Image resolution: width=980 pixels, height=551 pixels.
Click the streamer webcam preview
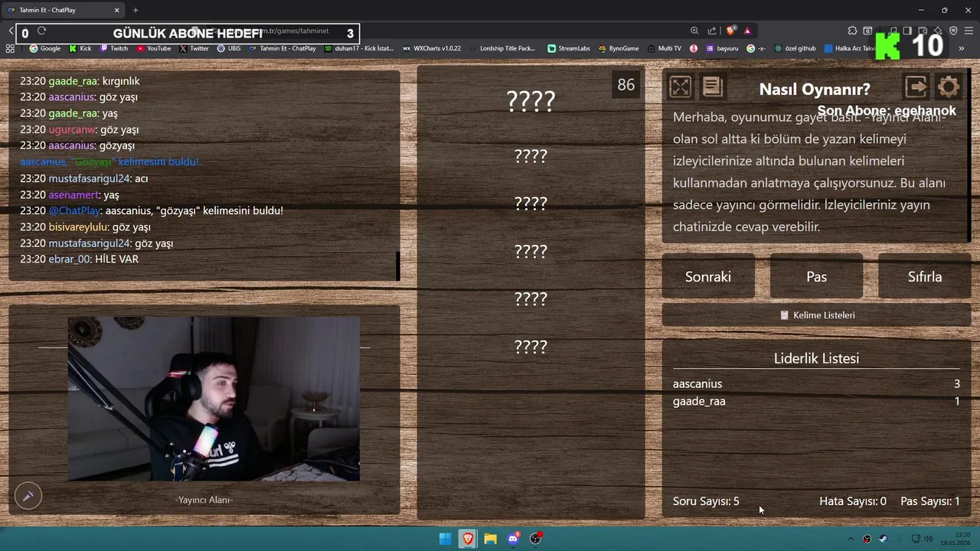pyautogui.click(x=214, y=399)
